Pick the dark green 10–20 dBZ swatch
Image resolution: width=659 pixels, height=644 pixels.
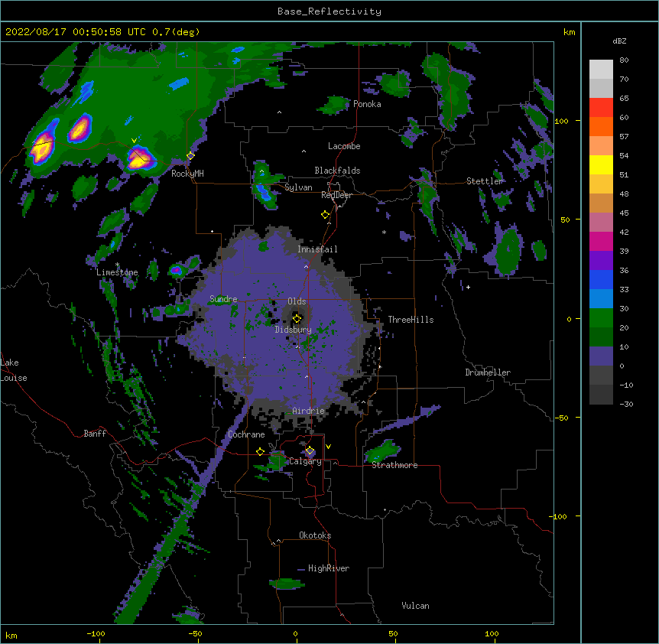point(601,337)
